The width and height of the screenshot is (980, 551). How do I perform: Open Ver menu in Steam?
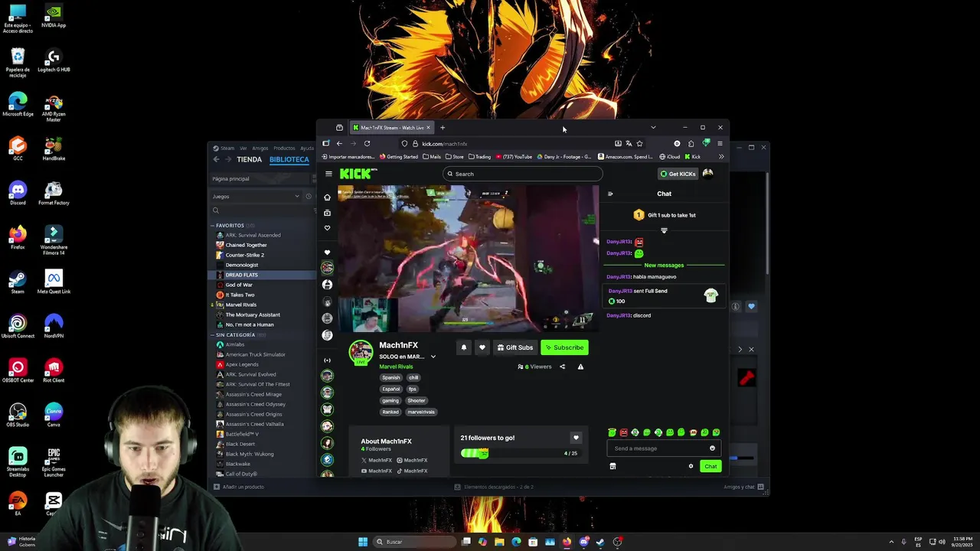(243, 148)
